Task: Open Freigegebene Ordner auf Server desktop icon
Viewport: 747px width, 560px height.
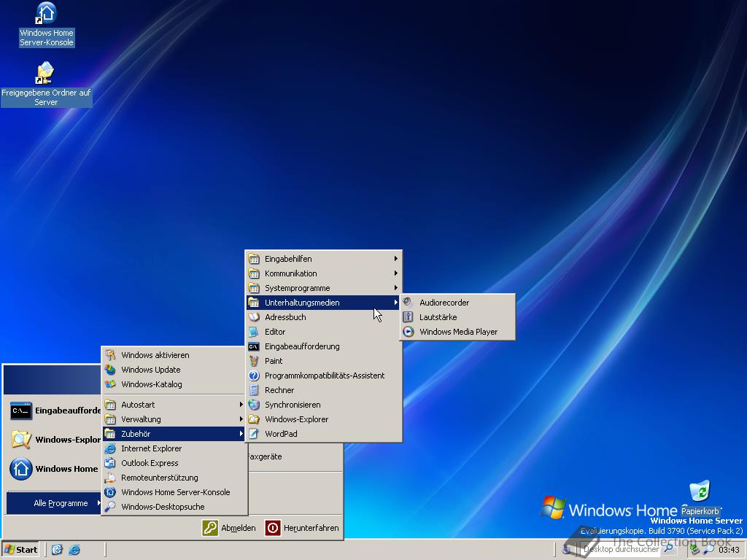Action: [46, 84]
